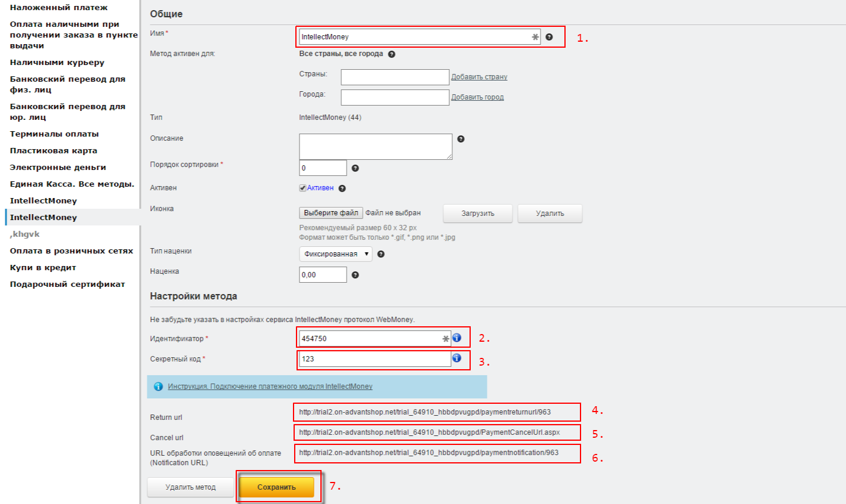This screenshot has width=846, height=504.
Task: Select 'Пластиковая карта' in payment methods list
Action: (x=53, y=151)
